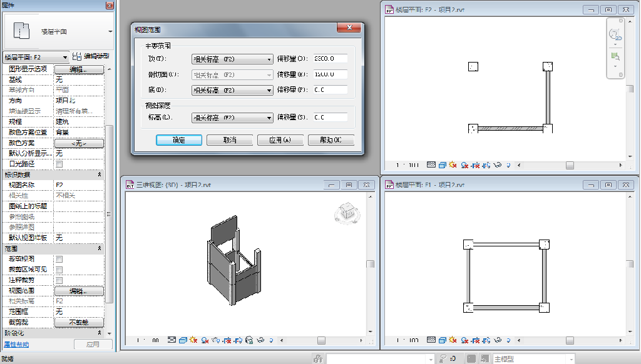
Task: Click show crop region icon in 3D view bar
Action: [238, 340]
